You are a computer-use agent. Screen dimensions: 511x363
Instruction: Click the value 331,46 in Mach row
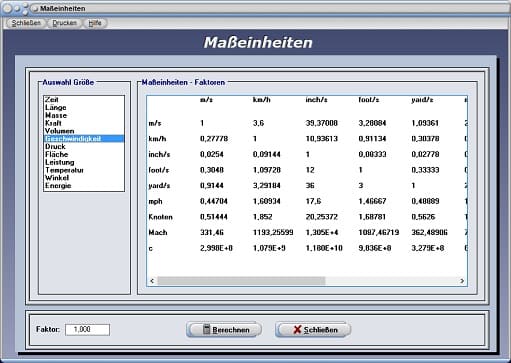click(x=212, y=232)
